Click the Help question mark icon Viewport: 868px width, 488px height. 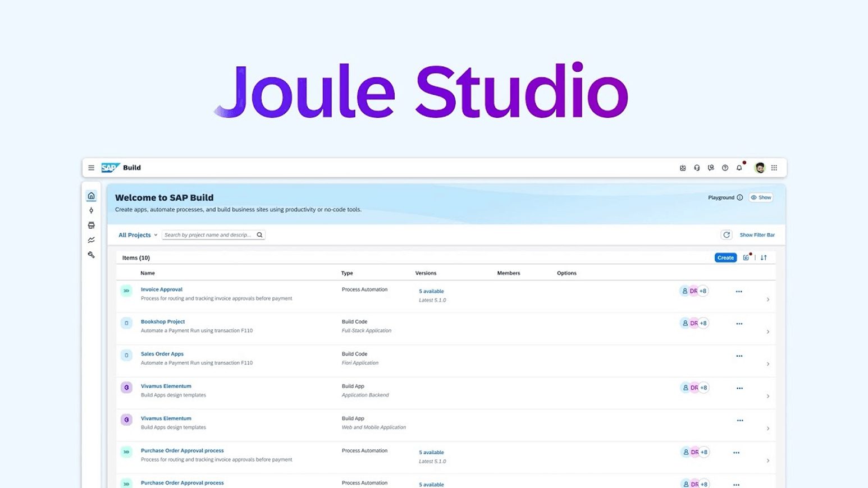coord(725,167)
